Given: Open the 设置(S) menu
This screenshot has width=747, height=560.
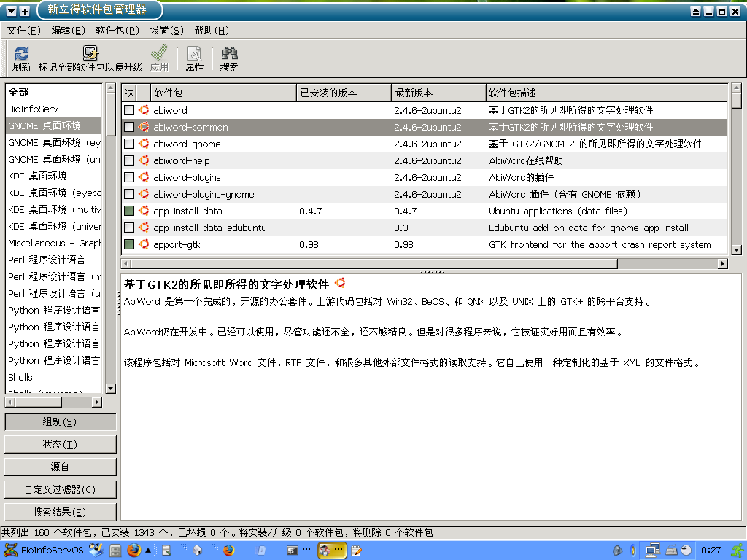Looking at the screenshot, I should tap(167, 30).
